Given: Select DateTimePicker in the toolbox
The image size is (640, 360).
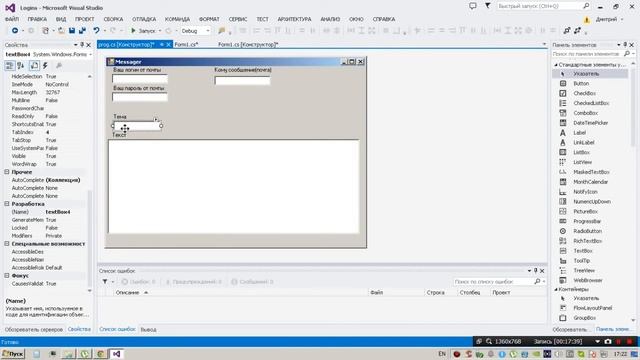Looking at the screenshot, I should (x=590, y=123).
